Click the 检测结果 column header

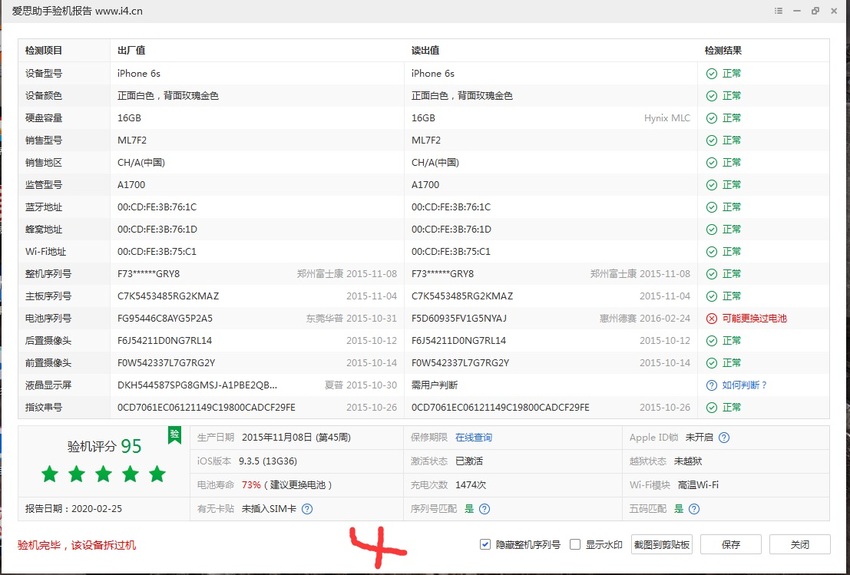[723, 50]
